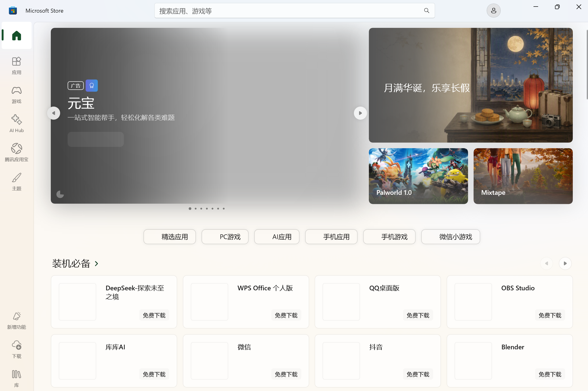Select the 手机游戏 category tab
Viewport: 588px width, 391px height.
(x=389, y=237)
